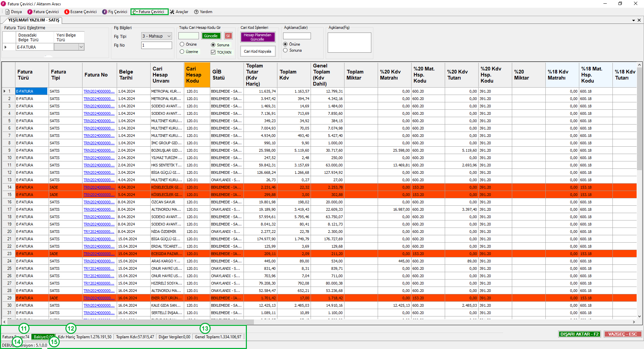Screen dimensions: 644x349
Task: Select row header number 30
Action: (x=9, y=305)
